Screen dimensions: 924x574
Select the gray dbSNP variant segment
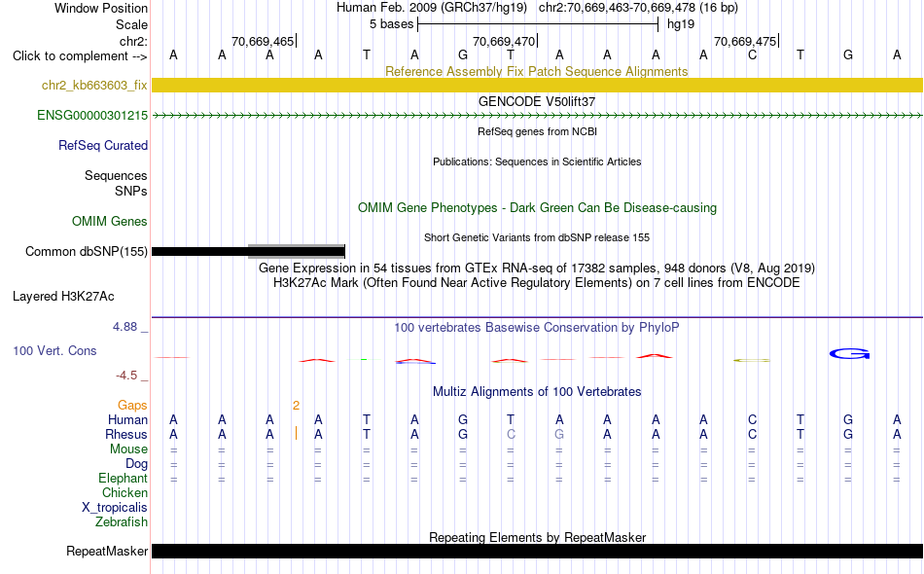coord(297,252)
